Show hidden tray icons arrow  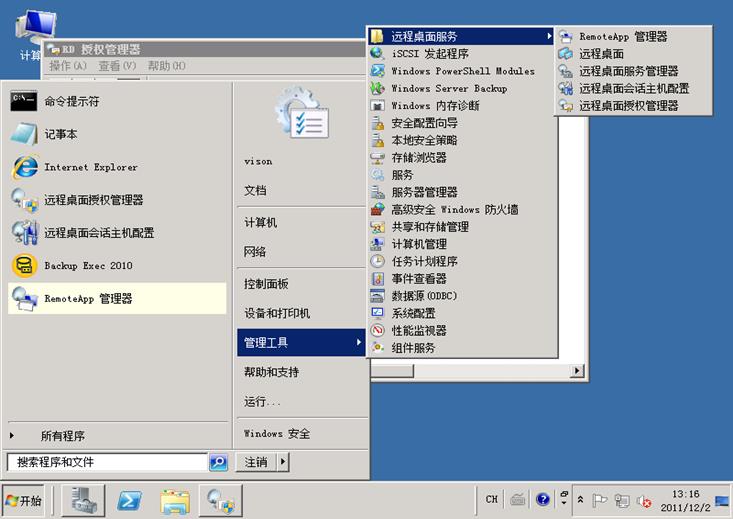pyautogui.click(x=580, y=499)
